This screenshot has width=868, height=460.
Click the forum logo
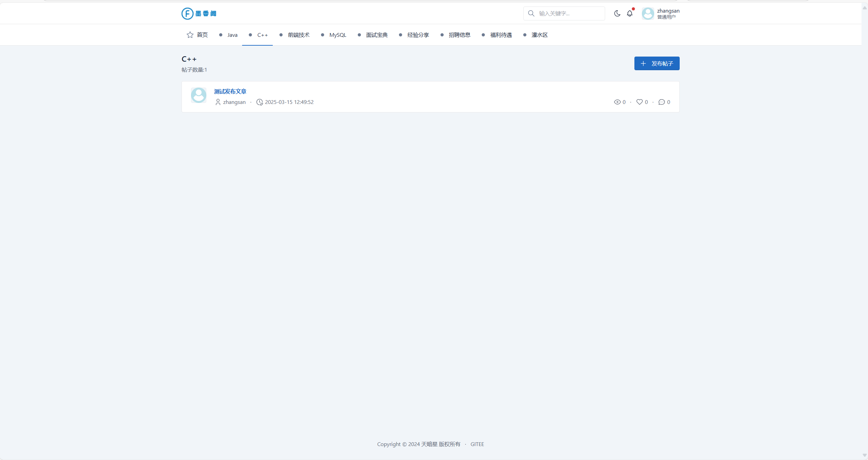pos(199,14)
